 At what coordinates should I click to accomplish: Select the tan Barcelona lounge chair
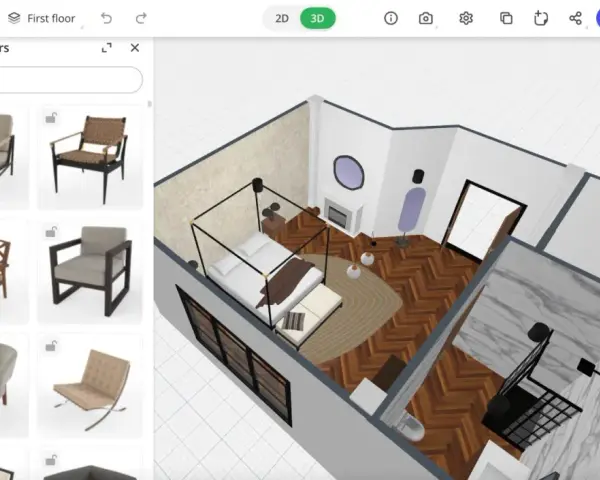[90, 386]
